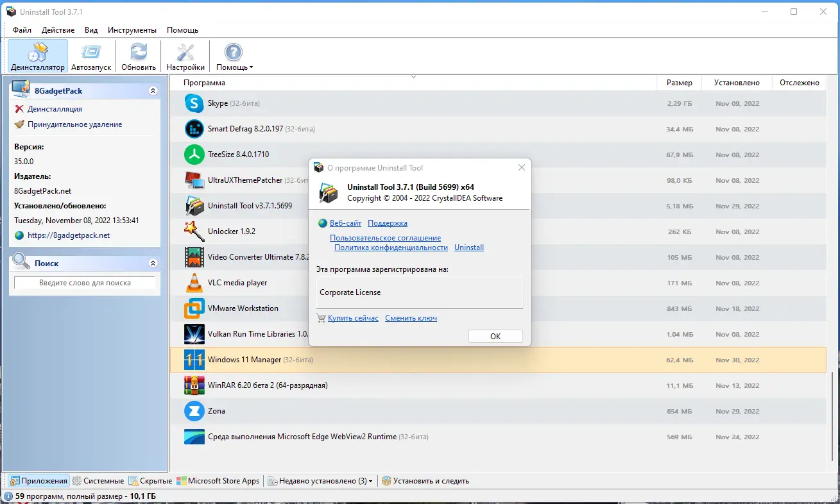Collapse the 8GadgetPack details panel
Image resolution: width=840 pixels, height=504 pixels.
[153, 91]
